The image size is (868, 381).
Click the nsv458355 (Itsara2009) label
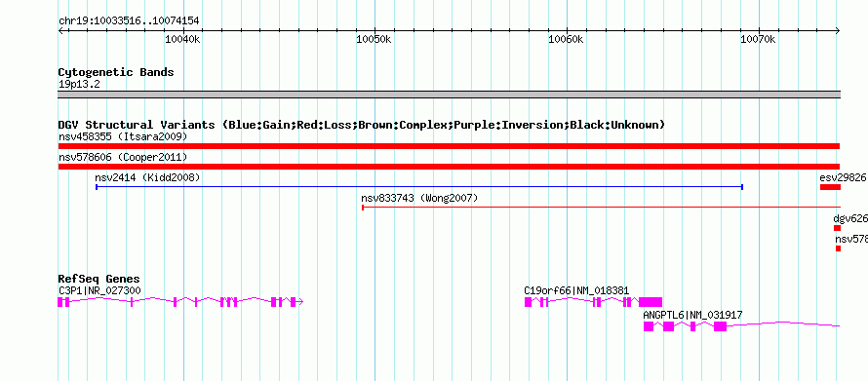[123, 136]
